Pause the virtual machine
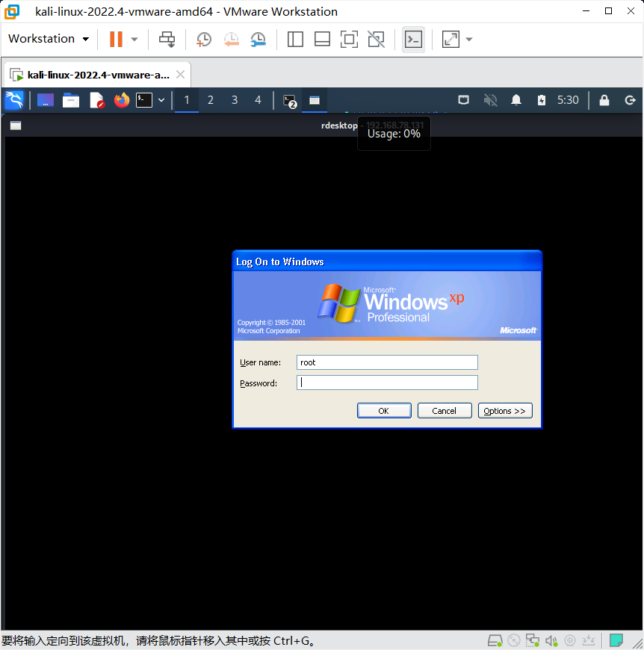 [116, 39]
